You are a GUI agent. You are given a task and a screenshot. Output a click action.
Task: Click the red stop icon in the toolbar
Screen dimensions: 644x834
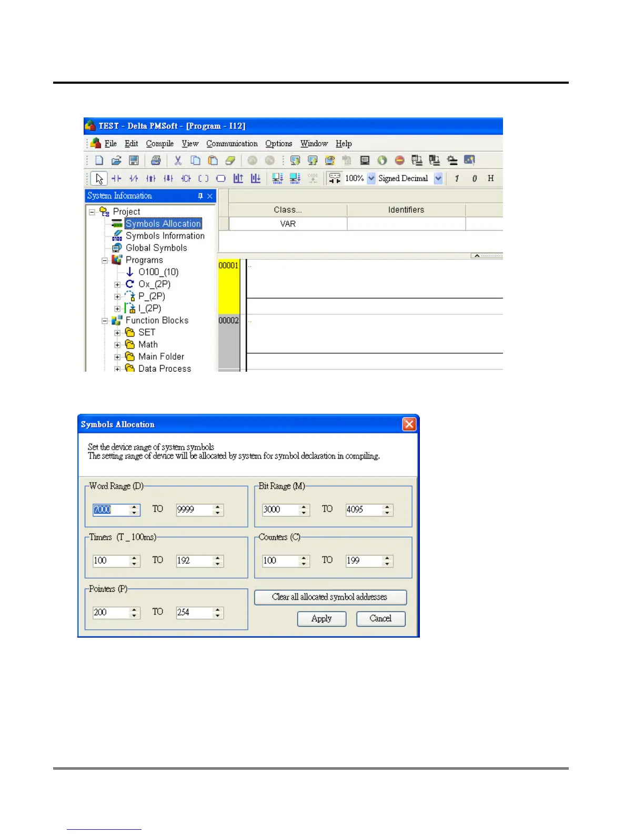pyautogui.click(x=400, y=161)
